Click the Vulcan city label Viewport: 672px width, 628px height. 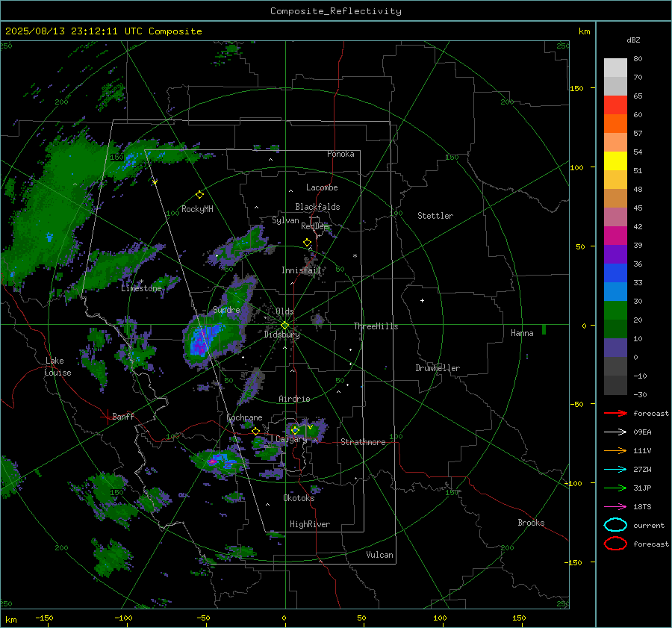(x=380, y=555)
